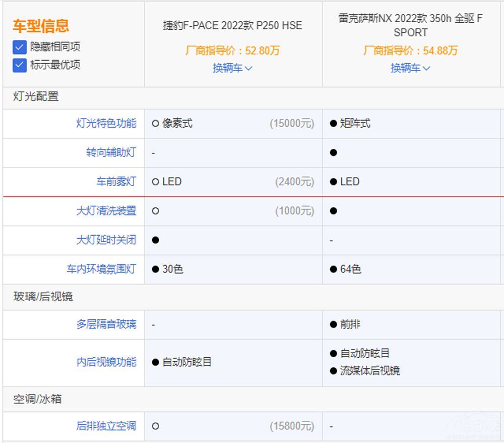The height and width of the screenshot is (443, 504).
Task: Click the 灯光配置 section header
Action: click(x=36, y=97)
